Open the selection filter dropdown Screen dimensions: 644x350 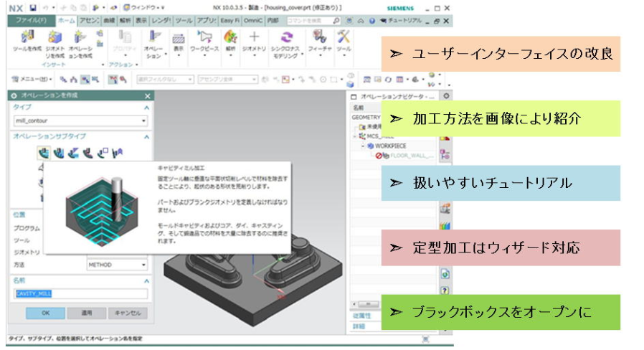165,80
